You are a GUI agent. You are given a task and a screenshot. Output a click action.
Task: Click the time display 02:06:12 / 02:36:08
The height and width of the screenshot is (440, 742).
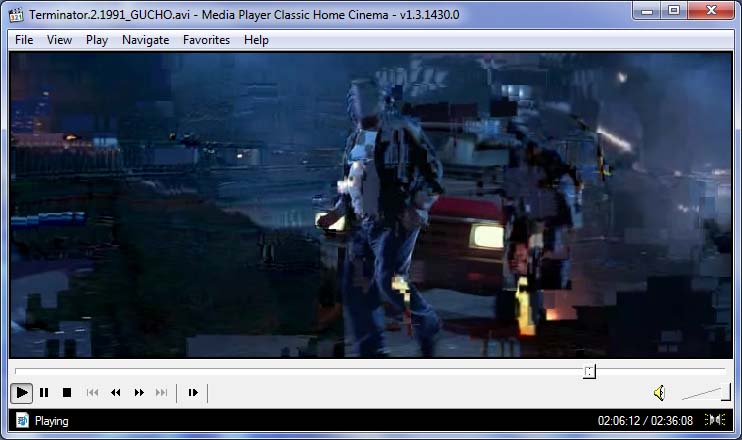[645, 421]
